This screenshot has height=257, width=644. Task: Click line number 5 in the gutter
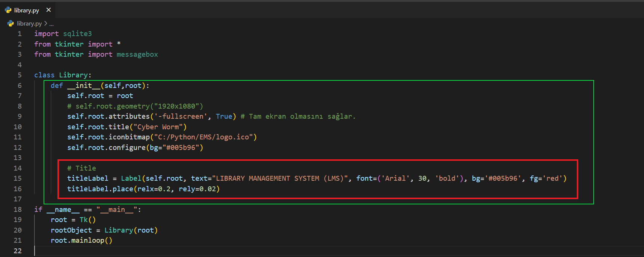20,75
